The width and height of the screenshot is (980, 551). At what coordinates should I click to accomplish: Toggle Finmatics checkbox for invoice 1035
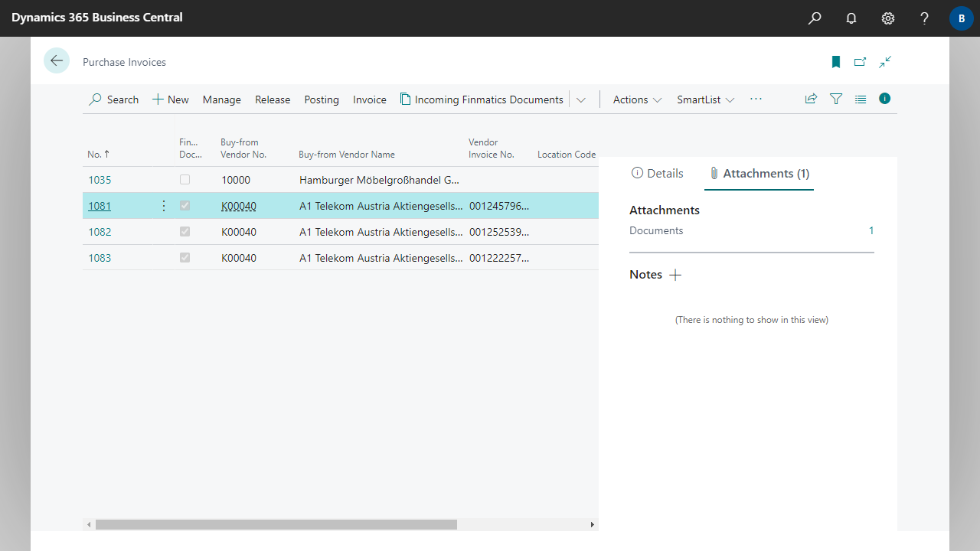(185, 180)
